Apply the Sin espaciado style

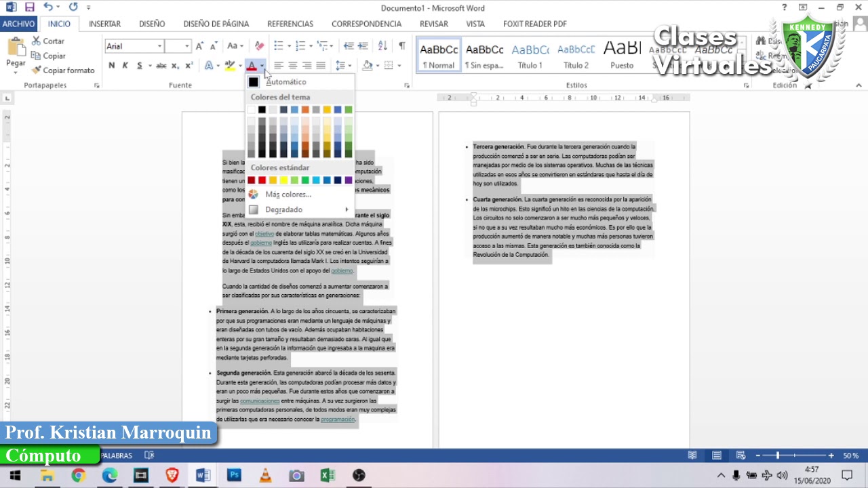[485, 55]
